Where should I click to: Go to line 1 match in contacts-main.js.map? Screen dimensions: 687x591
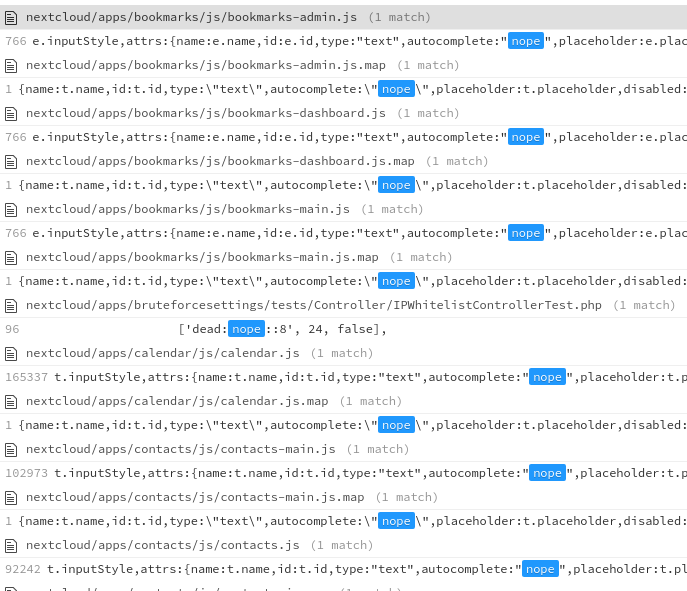point(344,521)
